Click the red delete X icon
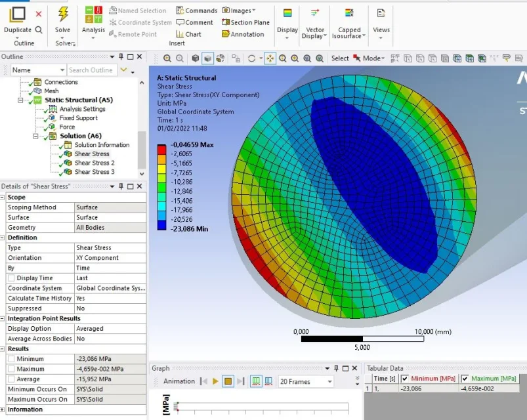Viewport: 527px width, 420px height. click(x=39, y=14)
